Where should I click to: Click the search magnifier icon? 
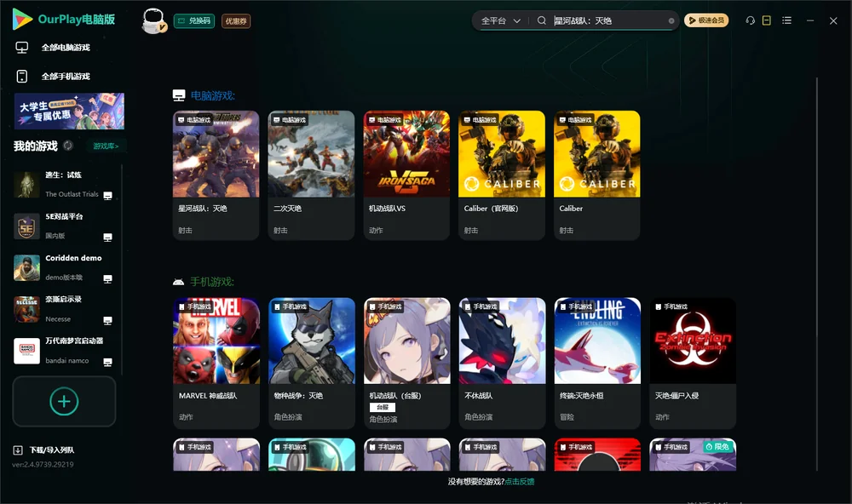(x=542, y=20)
